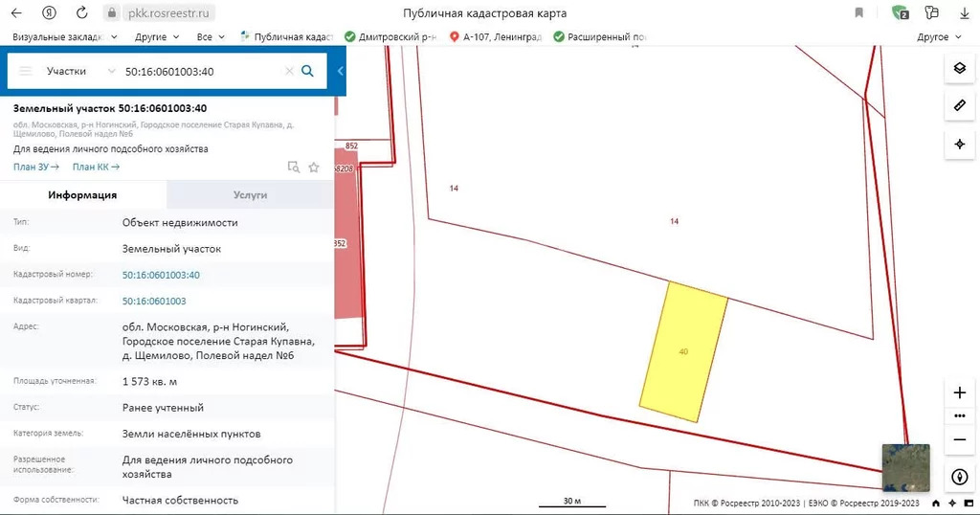Switch to the Услуги tab
Viewport: 980px width, 515px height.
(250, 194)
